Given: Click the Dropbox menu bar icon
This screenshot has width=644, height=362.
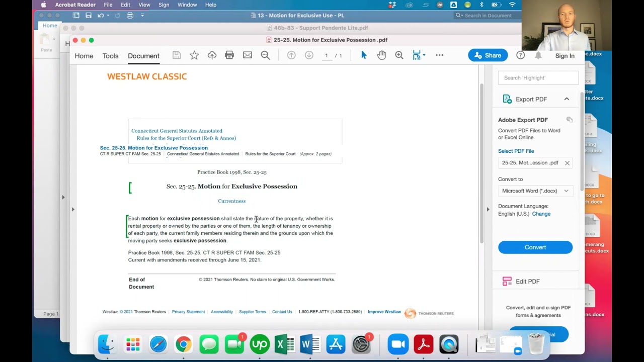Looking at the screenshot, I should [392, 5].
